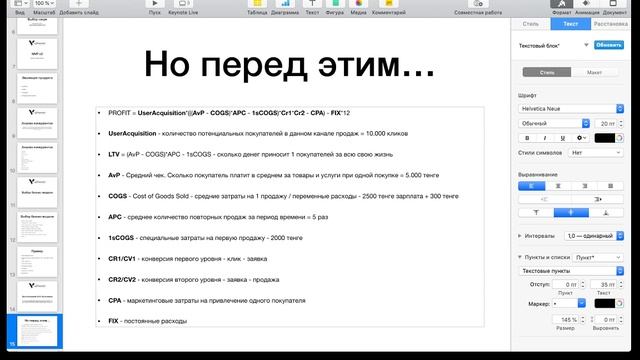Switch to Текст inspector tab
Image resolution: width=640 pixels, height=360 pixels.
pos(571,24)
